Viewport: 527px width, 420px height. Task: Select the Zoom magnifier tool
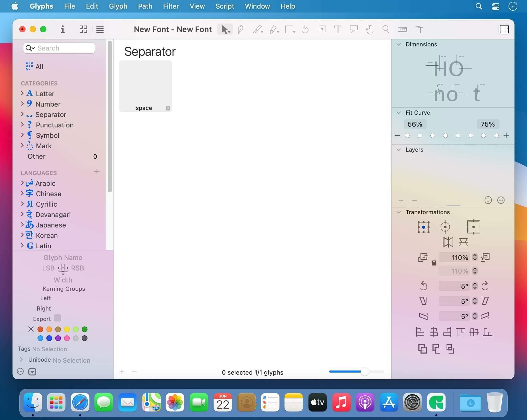(386, 29)
